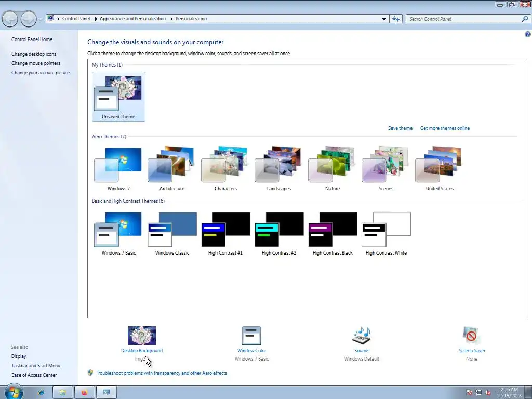532x399 pixels.
Task: Go to Control Panel Home
Action: pyautogui.click(x=32, y=39)
